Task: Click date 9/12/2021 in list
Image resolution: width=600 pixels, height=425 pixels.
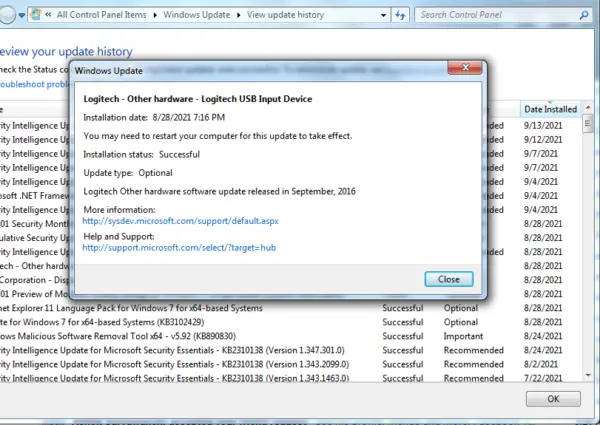Action: (x=543, y=140)
